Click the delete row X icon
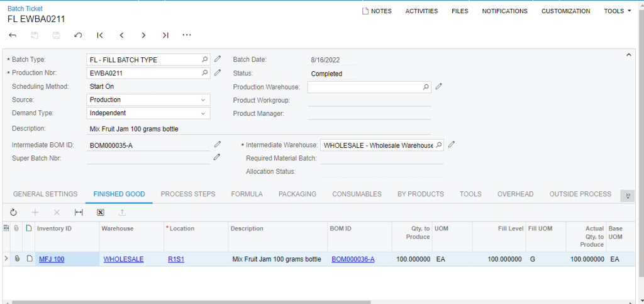The height and width of the screenshot is (304, 644). [x=57, y=212]
